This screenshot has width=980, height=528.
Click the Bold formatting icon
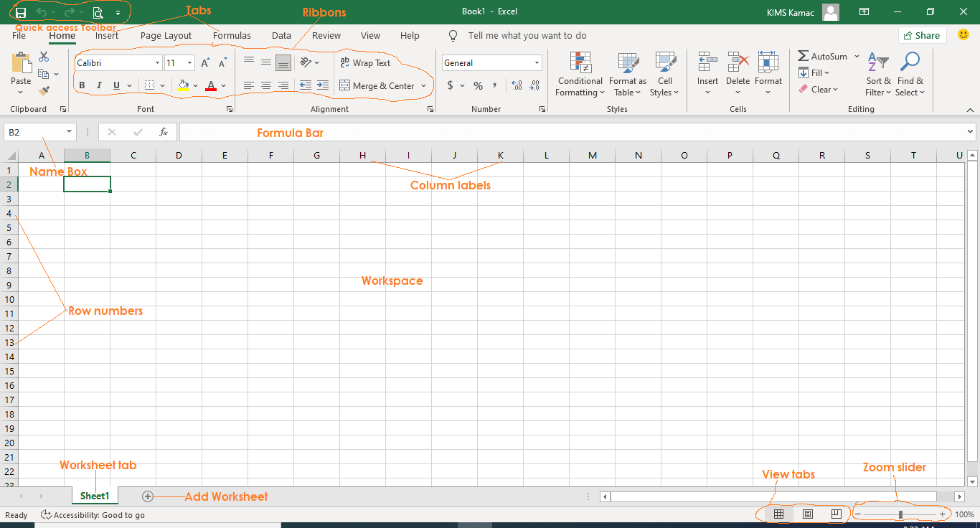click(82, 85)
